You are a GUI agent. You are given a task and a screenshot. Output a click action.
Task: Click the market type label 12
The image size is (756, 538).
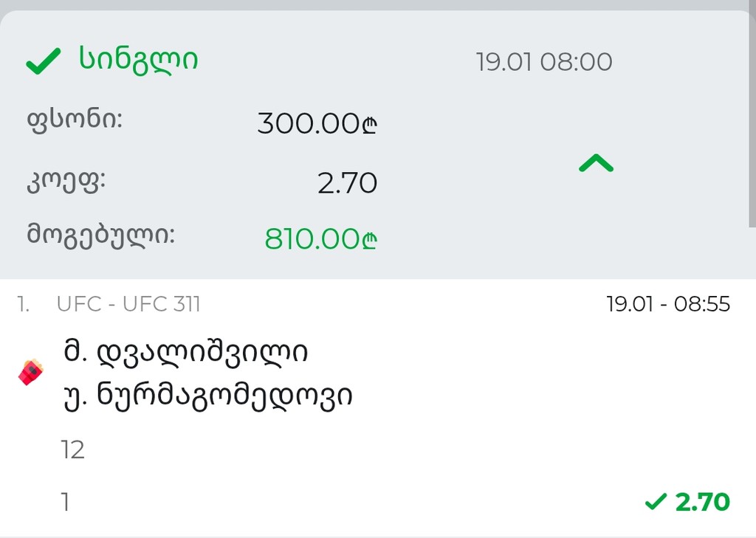73,449
